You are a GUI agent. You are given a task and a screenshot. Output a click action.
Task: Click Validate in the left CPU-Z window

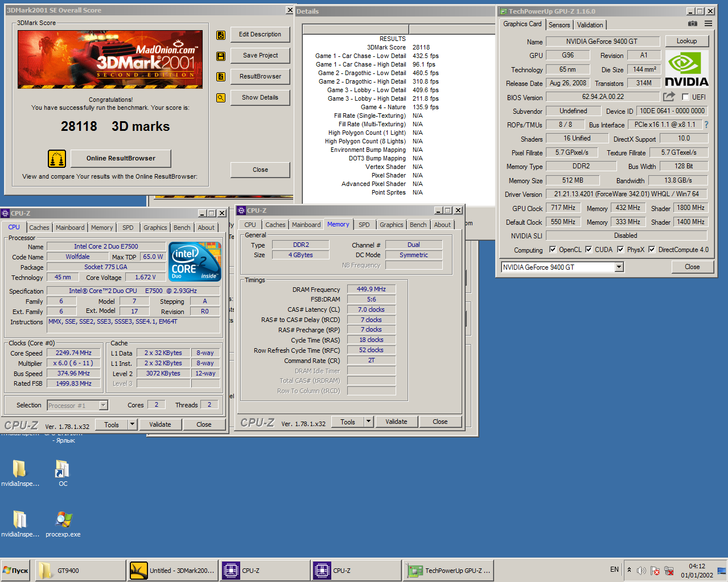[160, 424]
